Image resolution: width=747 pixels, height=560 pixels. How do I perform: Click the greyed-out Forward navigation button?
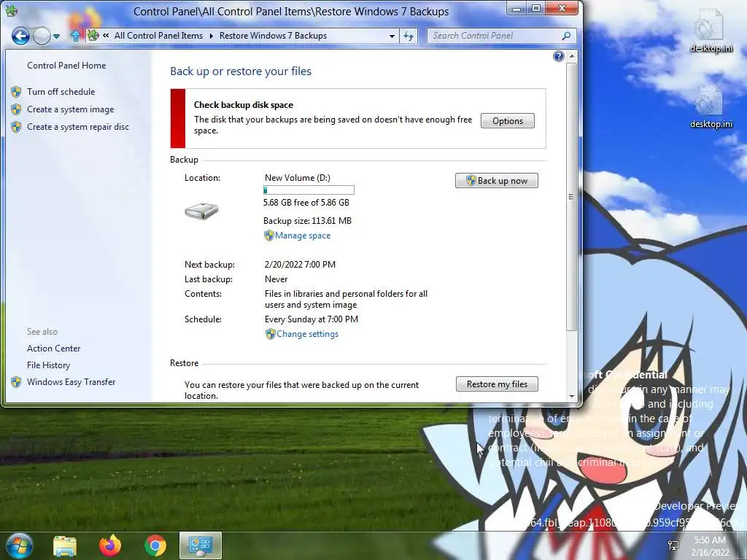[x=42, y=36]
